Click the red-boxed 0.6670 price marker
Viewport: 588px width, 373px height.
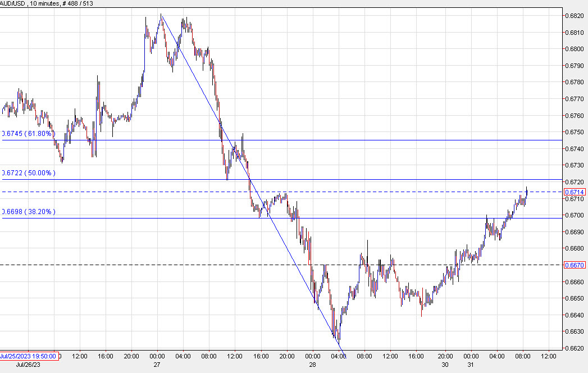click(x=574, y=265)
